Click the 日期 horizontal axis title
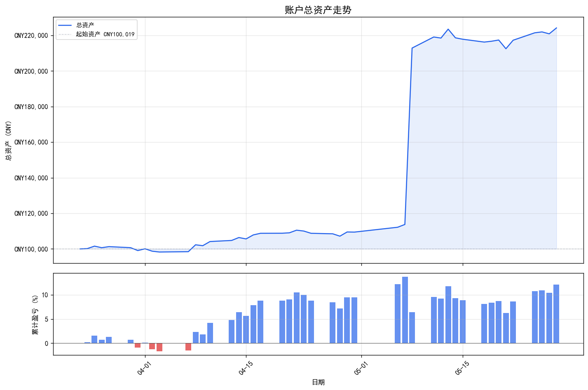588x390 pixels. point(318,382)
